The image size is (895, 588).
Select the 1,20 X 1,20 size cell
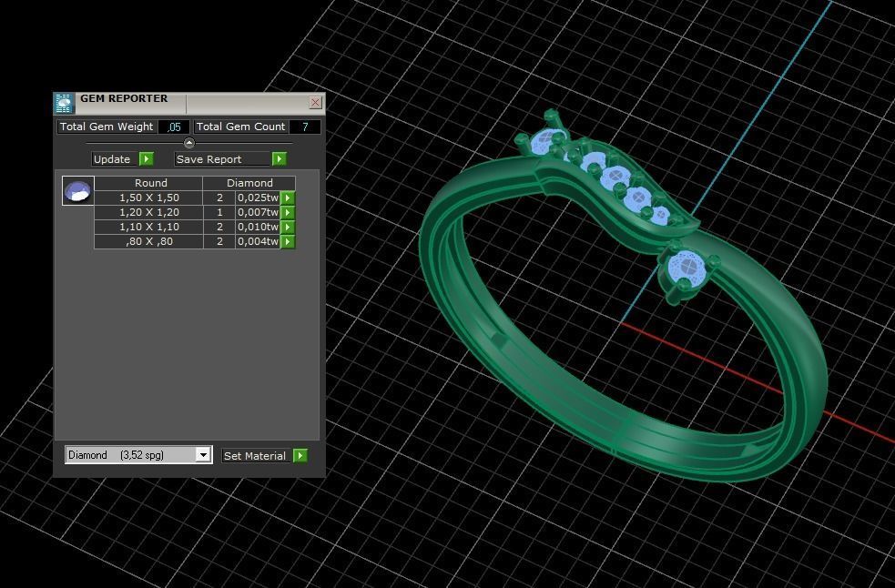(149, 212)
